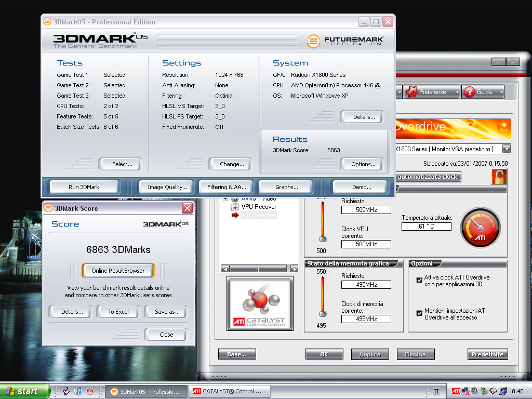
Task: Open the Preferenze dropdown arrow
Action: pyautogui.click(x=457, y=92)
